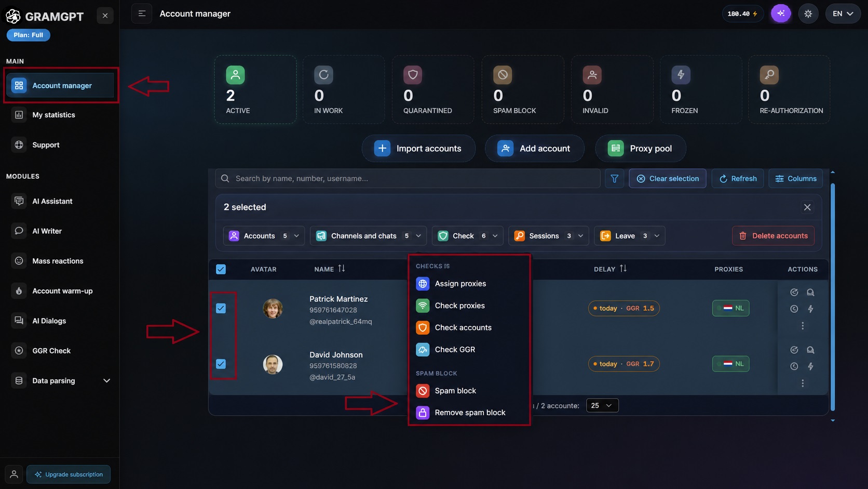Expand the Accounts actions dropdown

click(264, 236)
